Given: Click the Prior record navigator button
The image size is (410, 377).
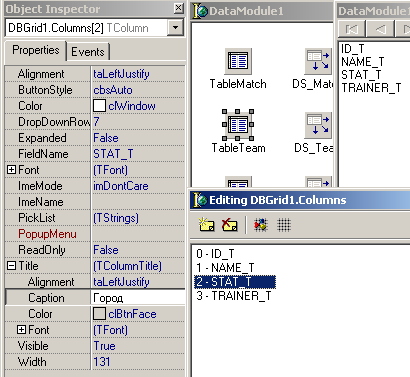Looking at the screenshot, I should point(380,29).
